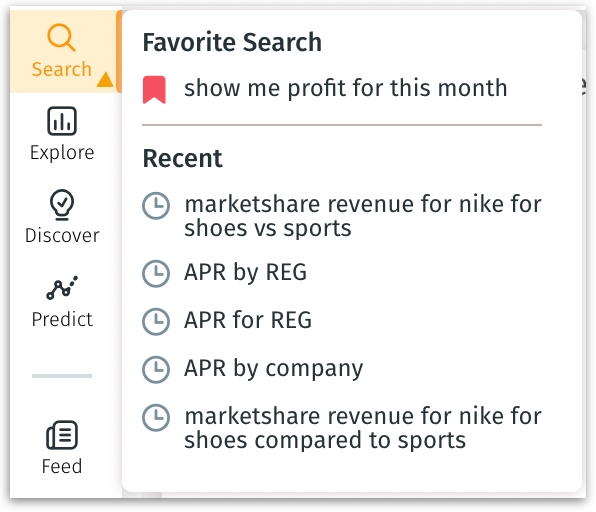The height and width of the screenshot is (512, 596).
Task: Run 'marketshare revenue shoes compared to sports' search
Action: pyautogui.click(x=363, y=428)
